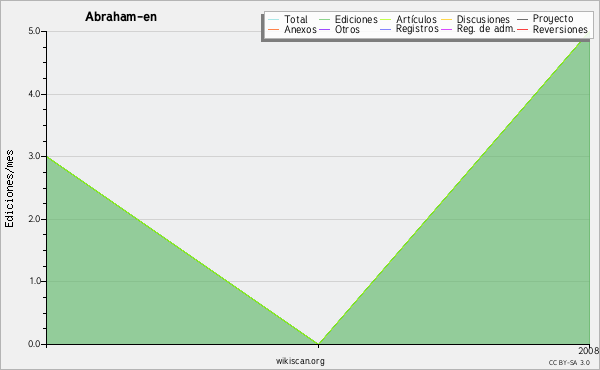Viewport: 600px width, 370px height.
Task: Click the Reversiones legend entry
Action: coord(560,29)
